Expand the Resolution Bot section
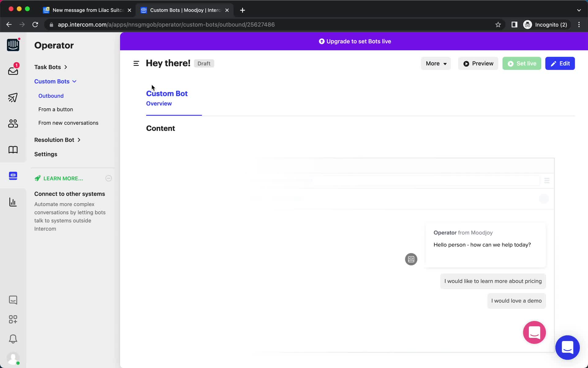Screen dimensions: 588x368 pyautogui.click(x=57, y=140)
